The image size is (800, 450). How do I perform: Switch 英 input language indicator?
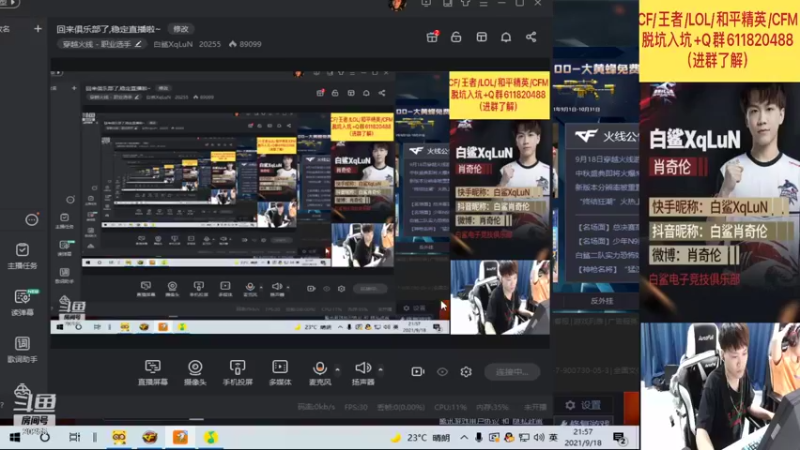(553, 437)
